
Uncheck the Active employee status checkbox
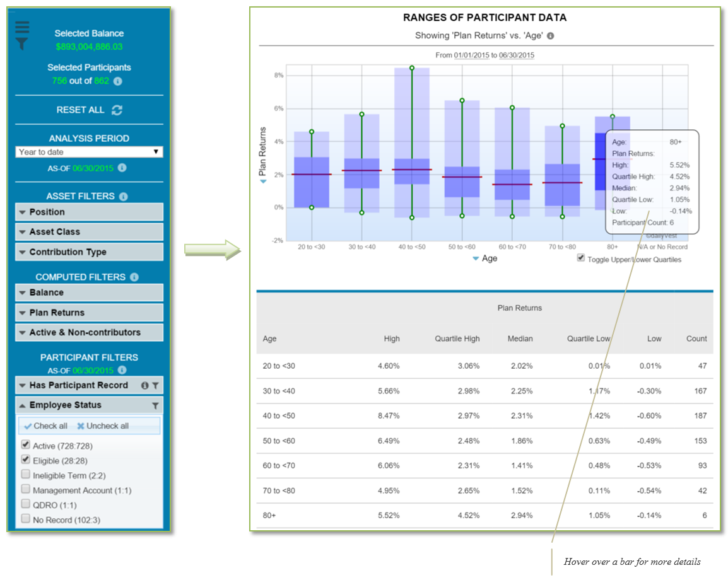(25, 445)
